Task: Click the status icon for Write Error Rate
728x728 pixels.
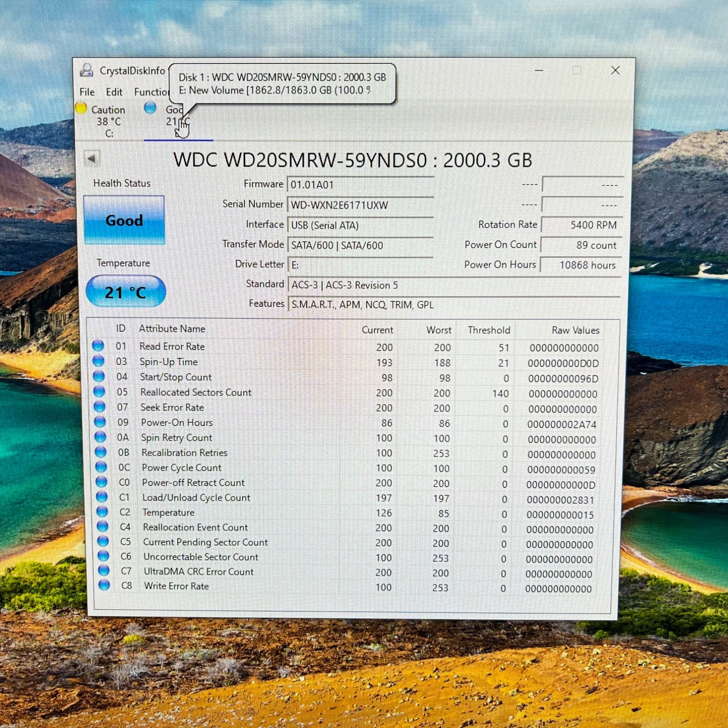Action: (104, 584)
